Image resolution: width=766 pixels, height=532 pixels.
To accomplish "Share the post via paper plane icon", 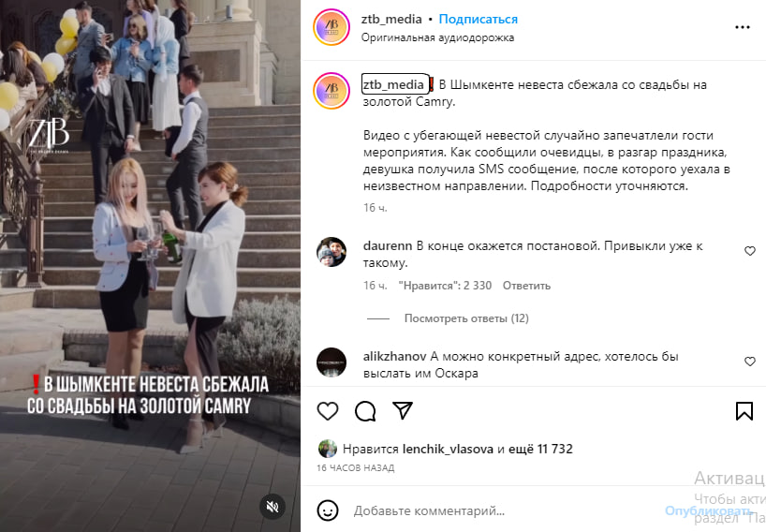I will click(403, 410).
